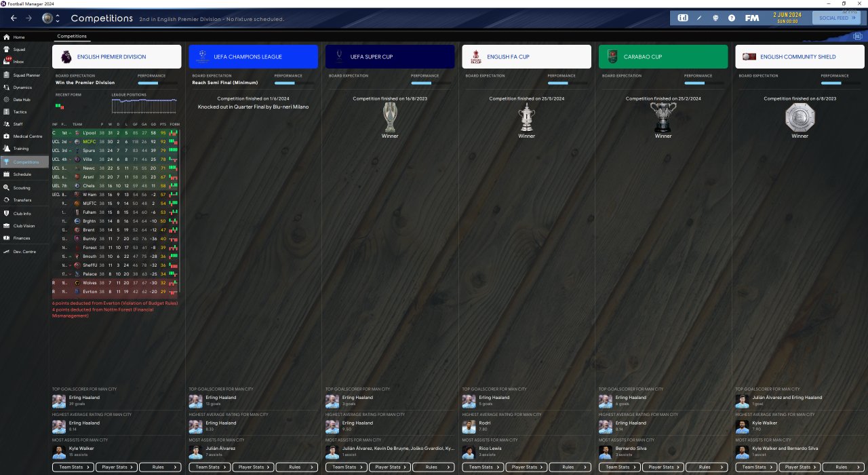Click the Staff sidebar icon
The height and width of the screenshot is (475, 868).
[7, 124]
